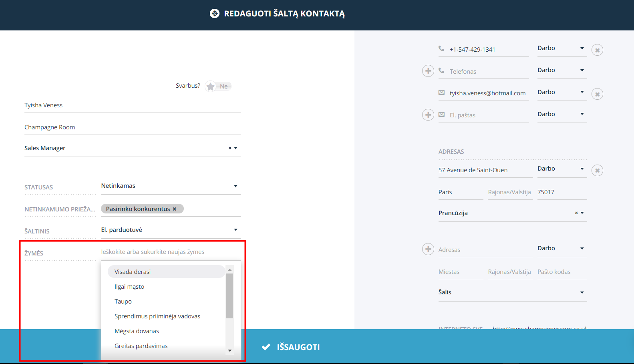The image size is (634, 364).
Task: Remove the tyisha.veness@hotmail.com email entry
Action: pyautogui.click(x=597, y=94)
